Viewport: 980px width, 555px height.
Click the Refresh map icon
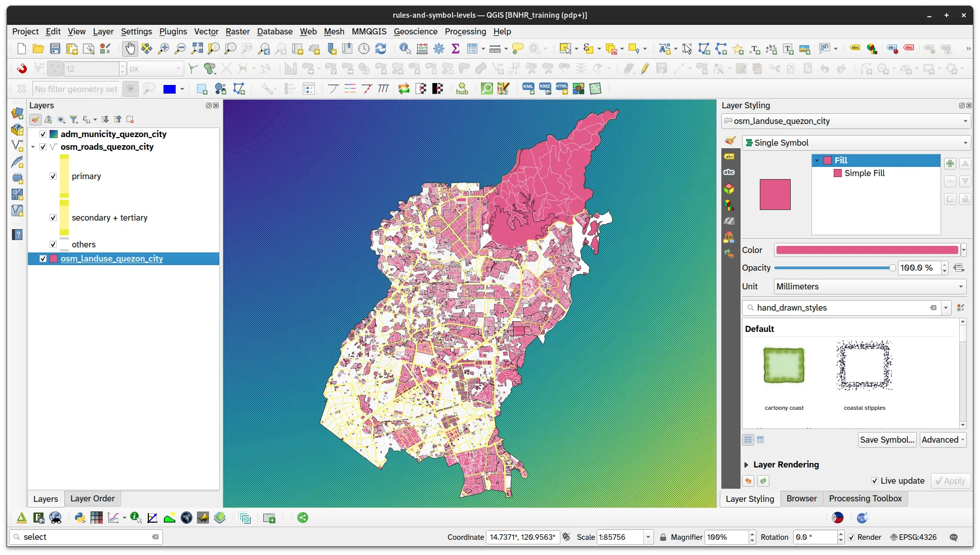381,49
